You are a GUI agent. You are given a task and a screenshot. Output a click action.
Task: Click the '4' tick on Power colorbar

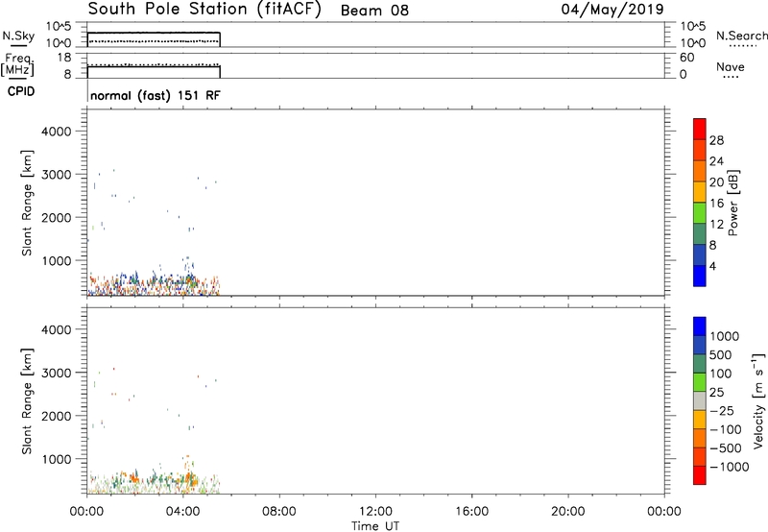pyautogui.click(x=712, y=267)
